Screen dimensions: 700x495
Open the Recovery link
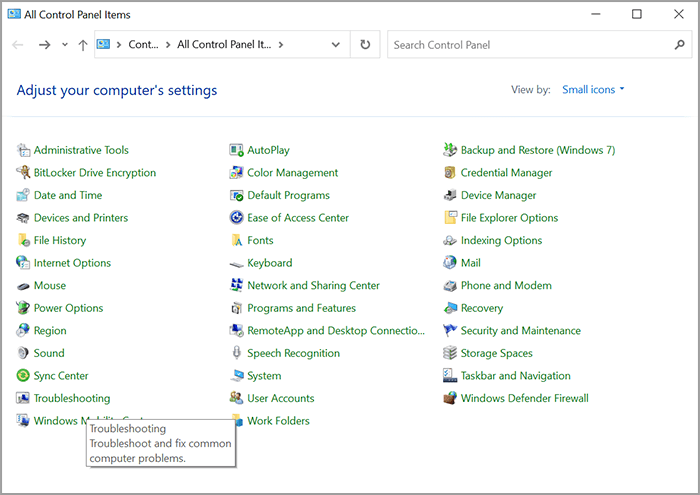click(x=482, y=308)
